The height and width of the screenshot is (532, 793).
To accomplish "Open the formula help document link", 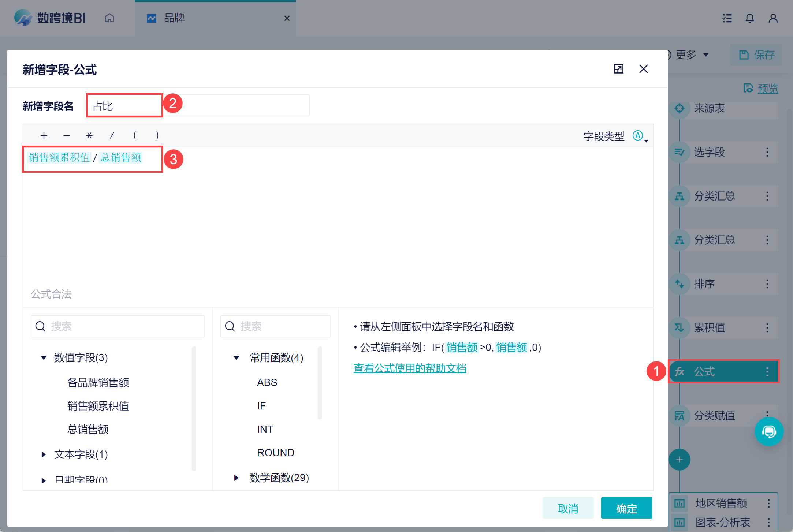I will click(x=410, y=368).
